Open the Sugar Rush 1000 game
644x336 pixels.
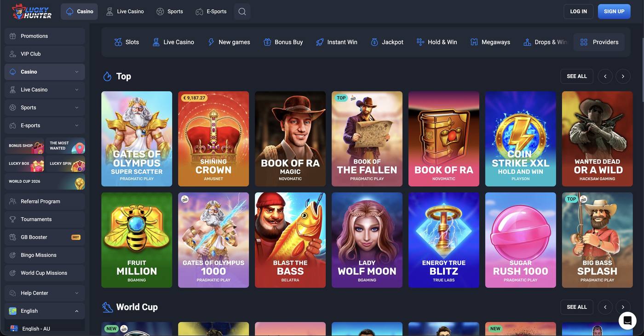(x=521, y=240)
